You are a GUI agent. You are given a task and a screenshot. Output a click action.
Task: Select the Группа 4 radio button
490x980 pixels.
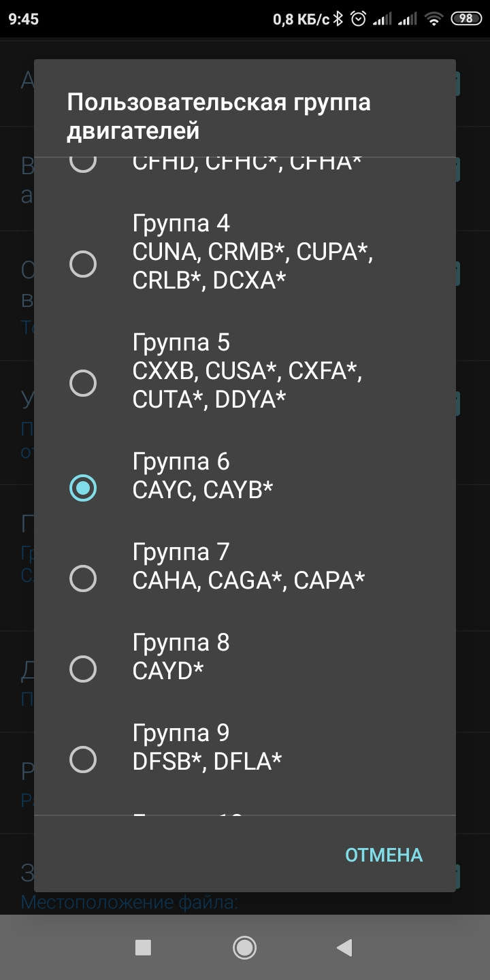point(83,263)
